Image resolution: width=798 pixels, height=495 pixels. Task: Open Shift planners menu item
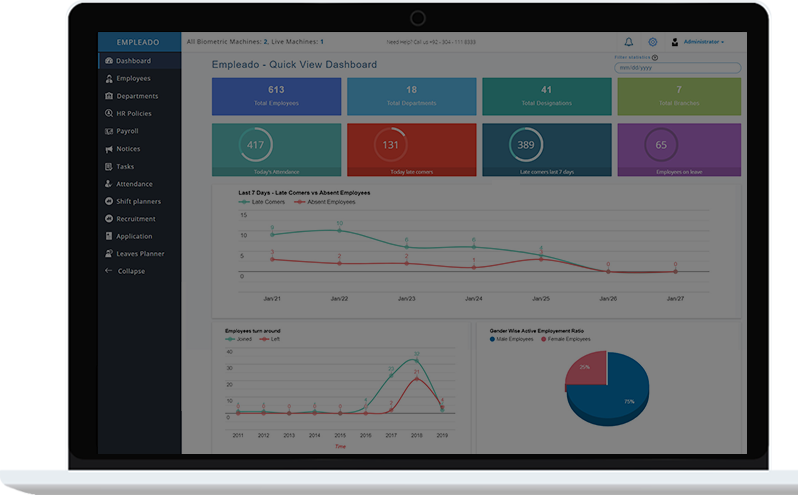139,201
